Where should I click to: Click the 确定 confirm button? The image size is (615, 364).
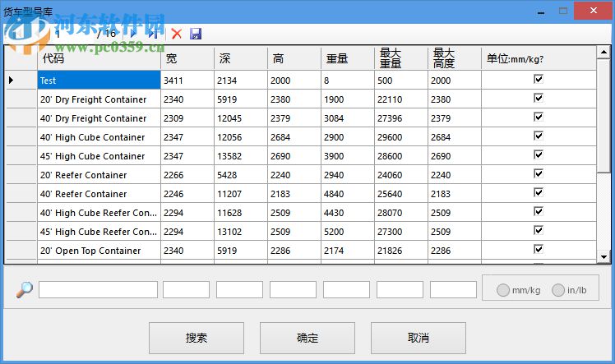point(307,338)
